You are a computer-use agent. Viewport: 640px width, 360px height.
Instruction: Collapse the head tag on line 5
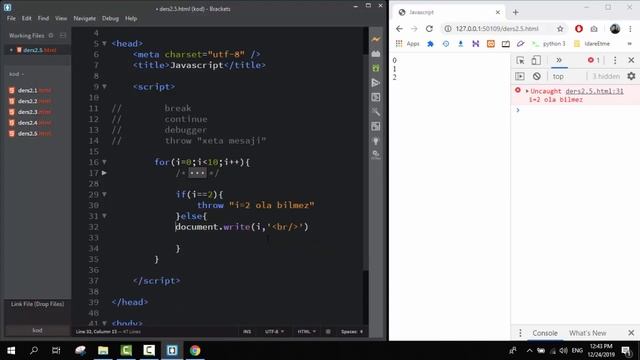[104, 43]
